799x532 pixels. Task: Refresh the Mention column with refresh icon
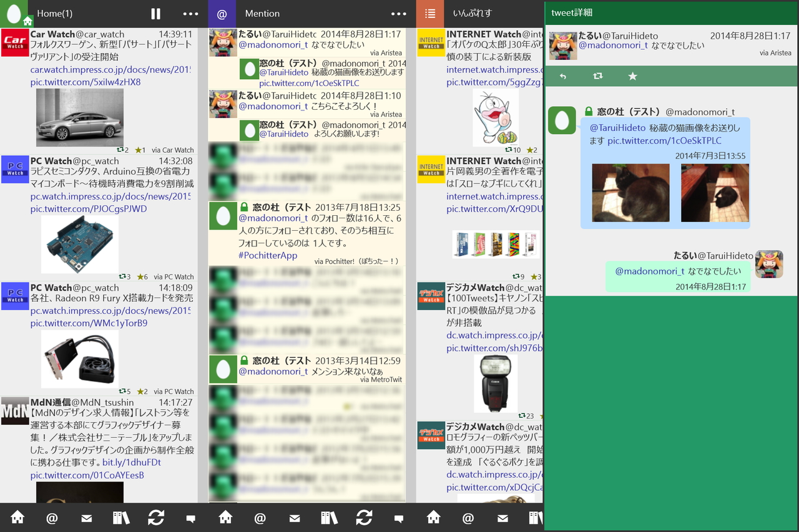coord(364,518)
